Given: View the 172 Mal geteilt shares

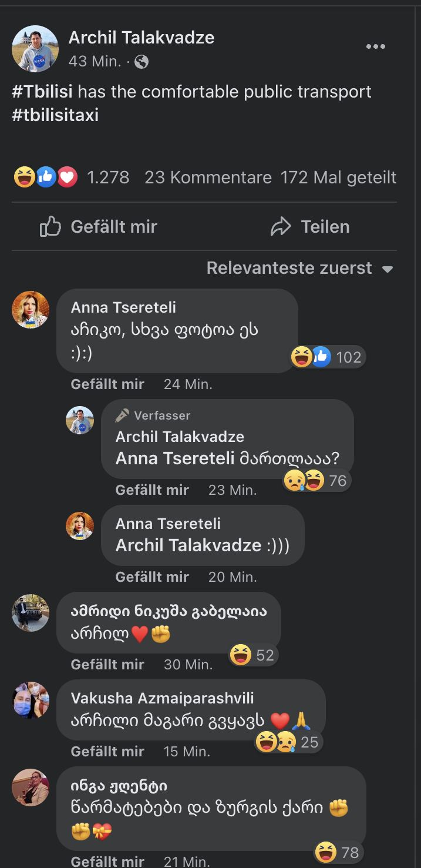Looking at the screenshot, I should (x=338, y=177).
